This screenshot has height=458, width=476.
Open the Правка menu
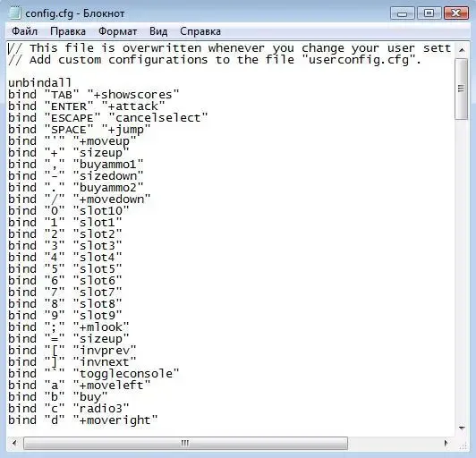tap(68, 31)
